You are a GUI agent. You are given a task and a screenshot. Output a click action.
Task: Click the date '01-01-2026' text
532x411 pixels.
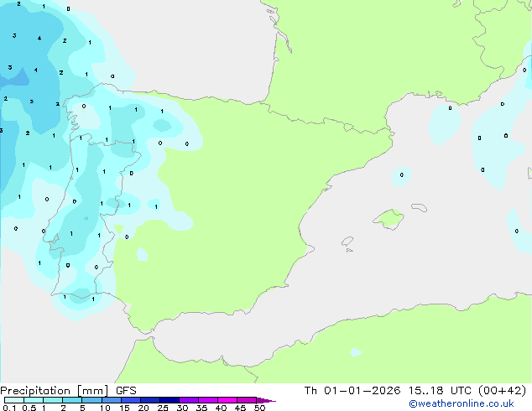pos(362,391)
